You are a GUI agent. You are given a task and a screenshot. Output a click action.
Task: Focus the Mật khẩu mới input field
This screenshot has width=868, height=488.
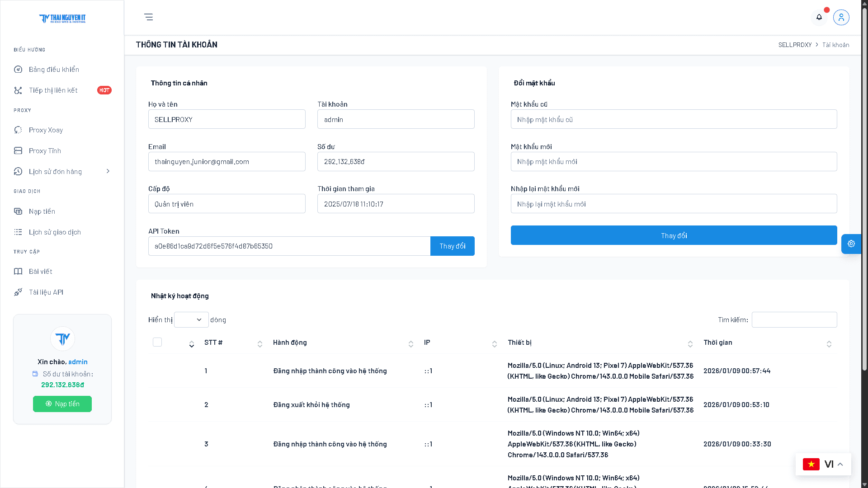(674, 161)
